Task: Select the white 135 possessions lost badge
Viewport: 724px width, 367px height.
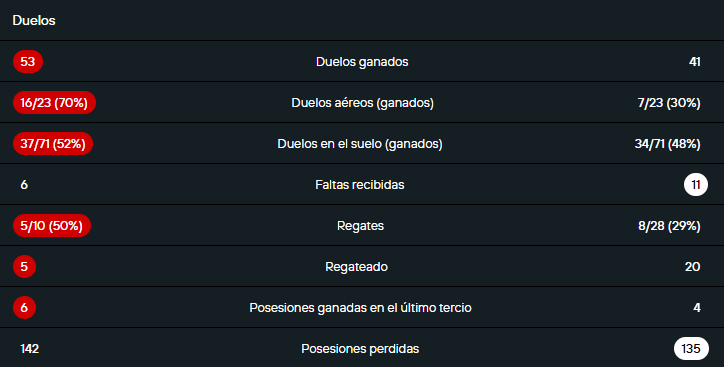Action: [x=691, y=349]
